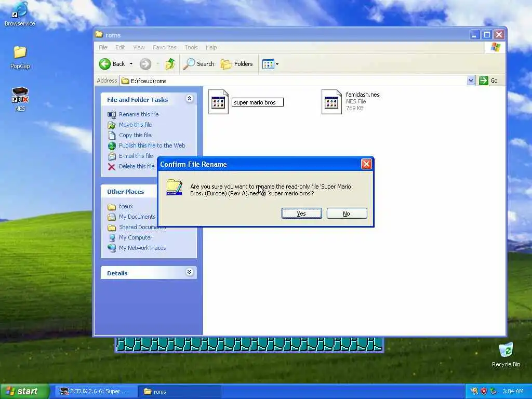532x399 pixels.
Task: Click E-mail this file link
Action: point(136,156)
